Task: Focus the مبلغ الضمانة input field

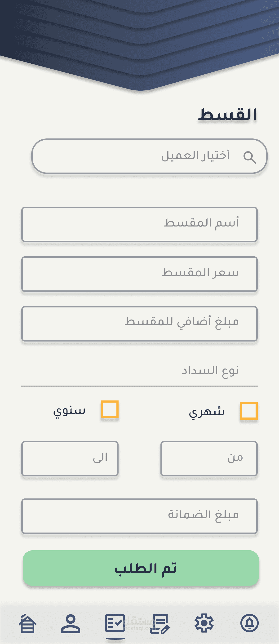Action: point(140,516)
